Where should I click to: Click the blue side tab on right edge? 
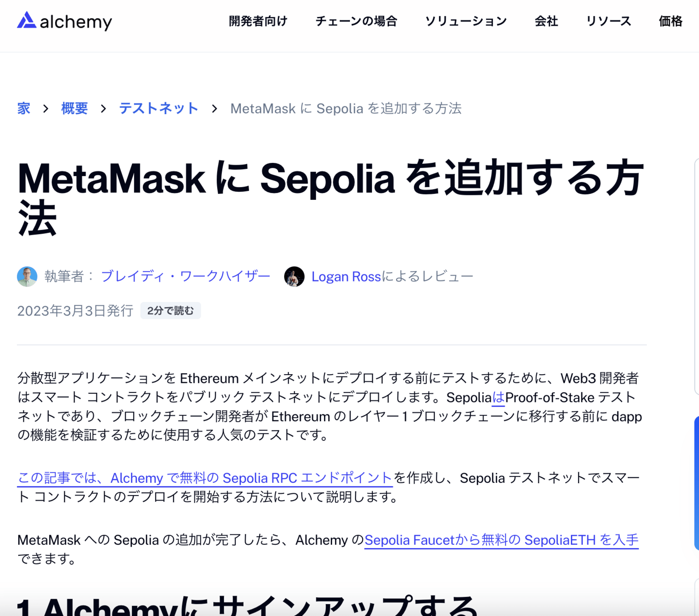tap(696, 483)
